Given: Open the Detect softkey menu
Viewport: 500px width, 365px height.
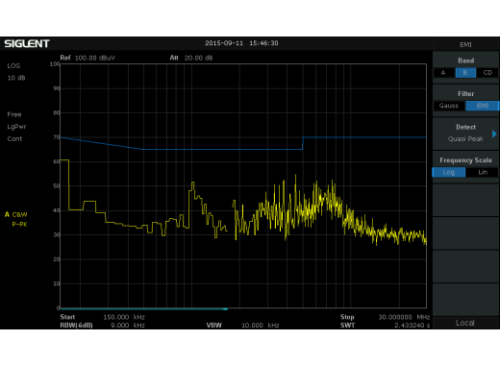Looking at the screenshot, I should tap(466, 133).
